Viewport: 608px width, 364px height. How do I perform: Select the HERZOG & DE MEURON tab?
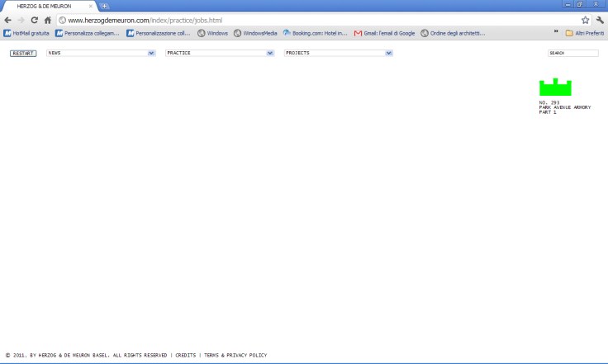tap(50, 6)
